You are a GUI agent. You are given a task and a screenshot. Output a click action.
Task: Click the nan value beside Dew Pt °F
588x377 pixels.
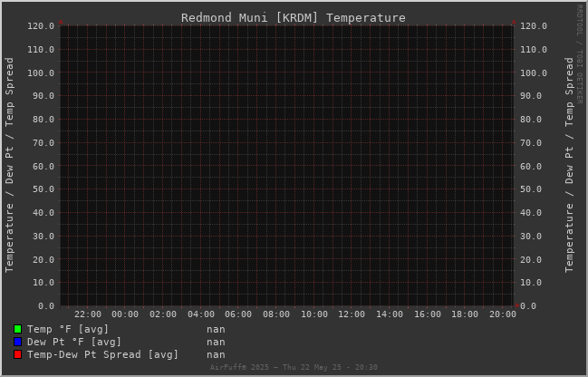216,343
